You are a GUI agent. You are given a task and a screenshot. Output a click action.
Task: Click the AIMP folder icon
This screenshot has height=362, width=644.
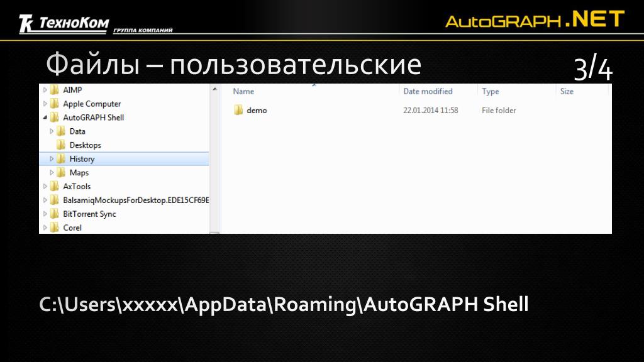[x=55, y=90]
